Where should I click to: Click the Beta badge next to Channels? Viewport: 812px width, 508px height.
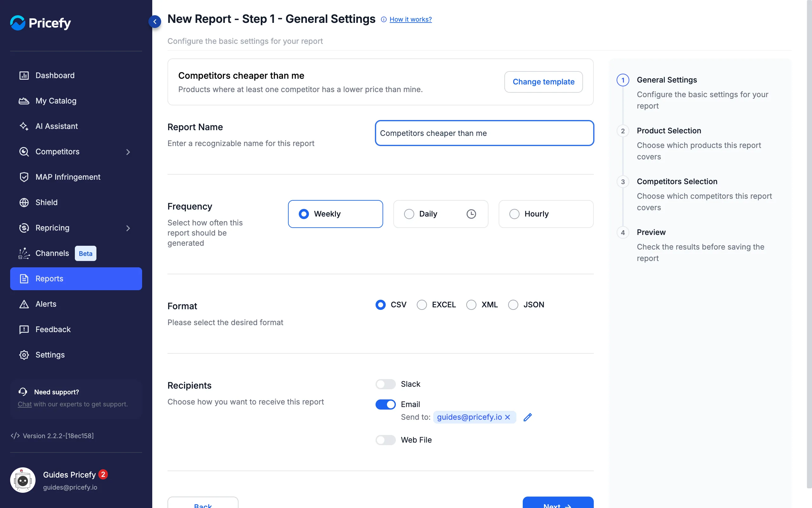click(86, 253)
